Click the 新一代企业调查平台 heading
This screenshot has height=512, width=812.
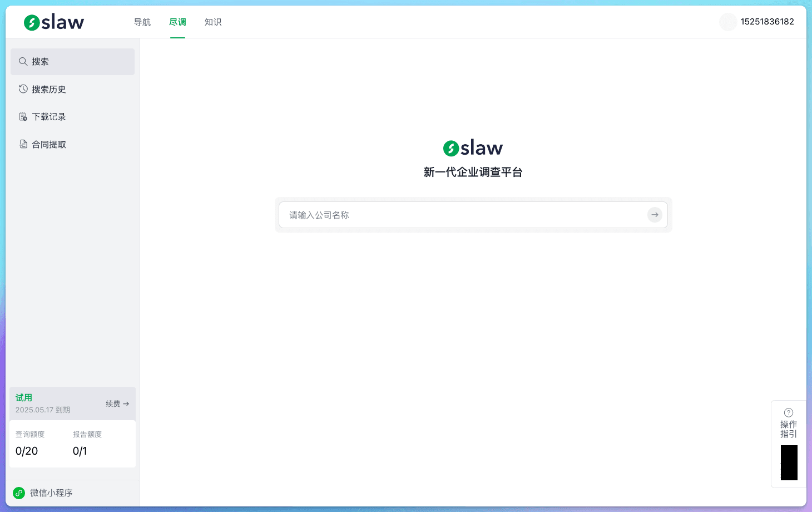[473, 173]
